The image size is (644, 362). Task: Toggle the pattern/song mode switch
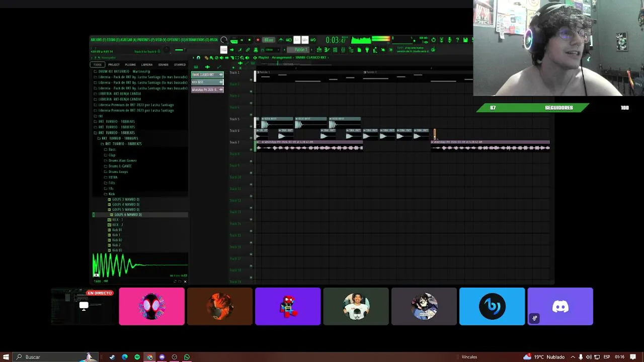point(233,40)
